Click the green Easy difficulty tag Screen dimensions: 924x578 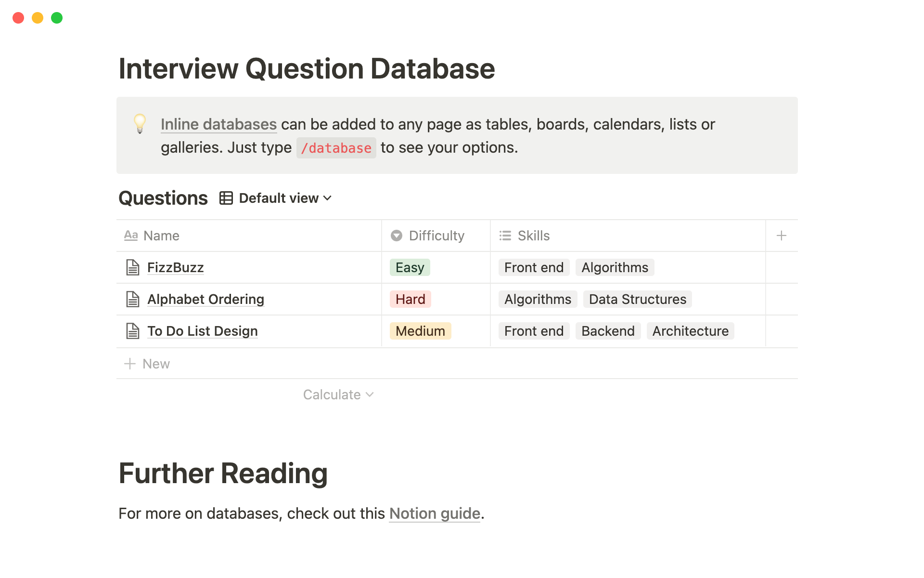click(410, 267)
